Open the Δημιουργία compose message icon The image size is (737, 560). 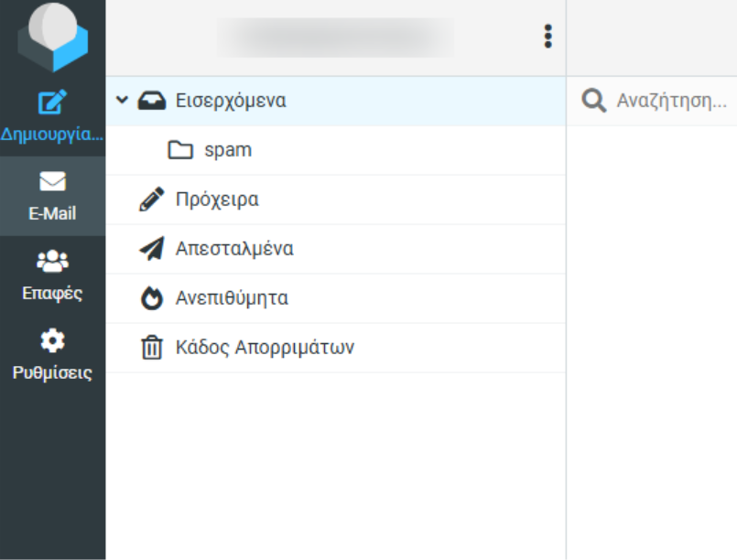pyautogui.click(x=52, y=102)
